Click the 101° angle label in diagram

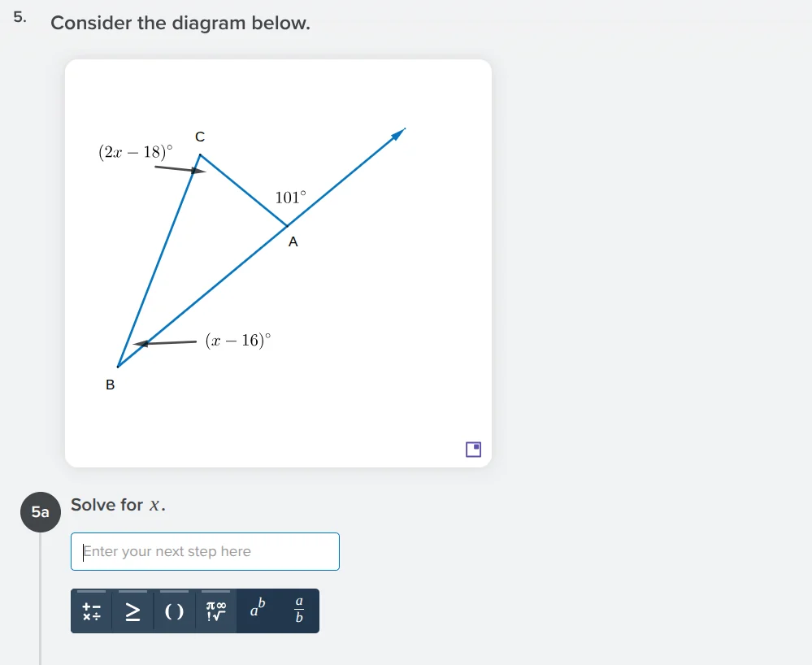(x=290, y=198)
